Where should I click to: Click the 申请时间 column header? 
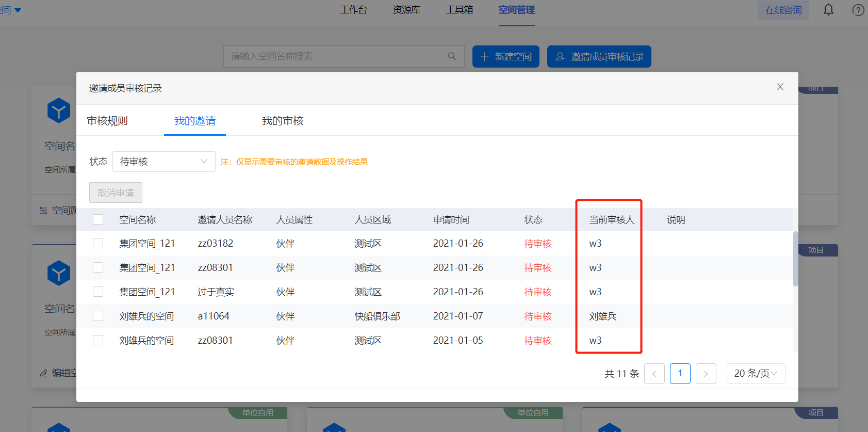(451, 220)
